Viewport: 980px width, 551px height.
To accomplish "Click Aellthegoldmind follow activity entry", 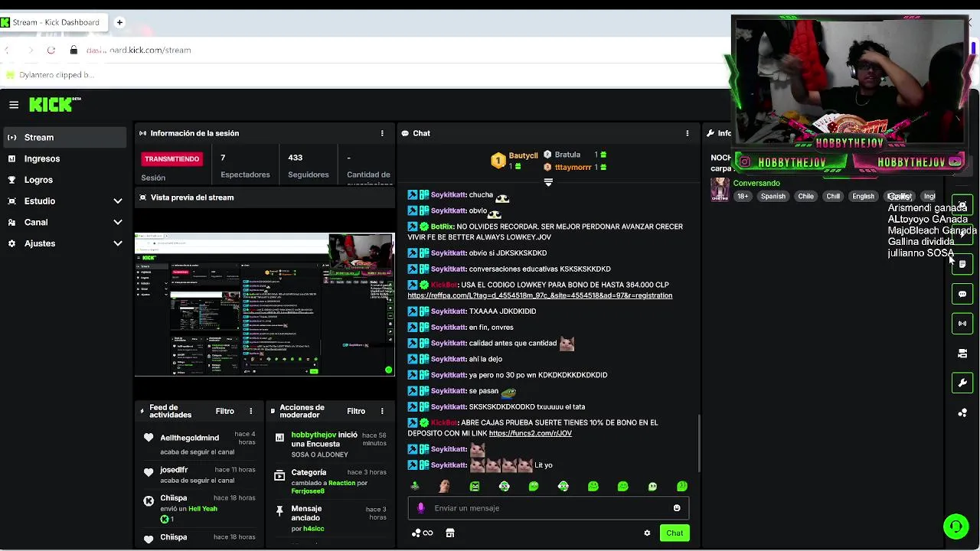I will (200, 444).
